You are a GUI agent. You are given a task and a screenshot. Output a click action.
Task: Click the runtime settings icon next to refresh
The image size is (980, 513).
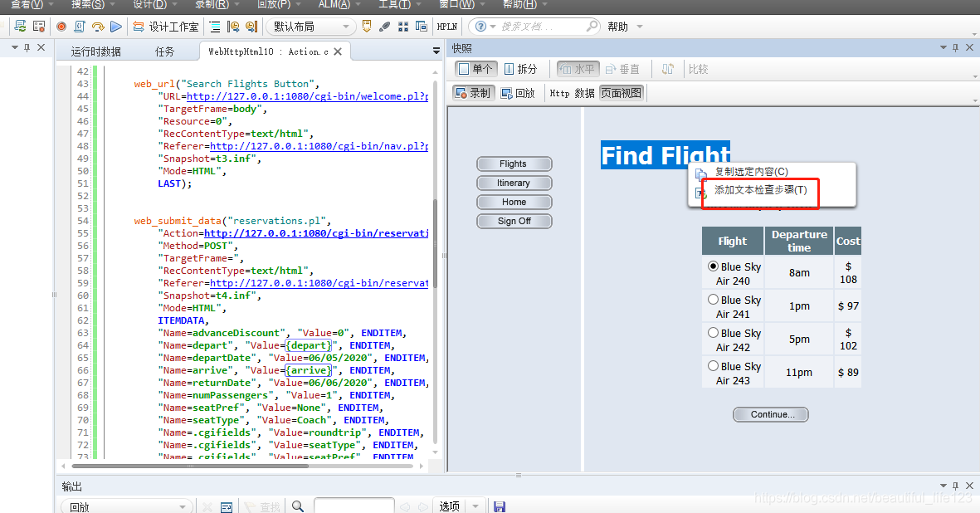click(39, 27)
